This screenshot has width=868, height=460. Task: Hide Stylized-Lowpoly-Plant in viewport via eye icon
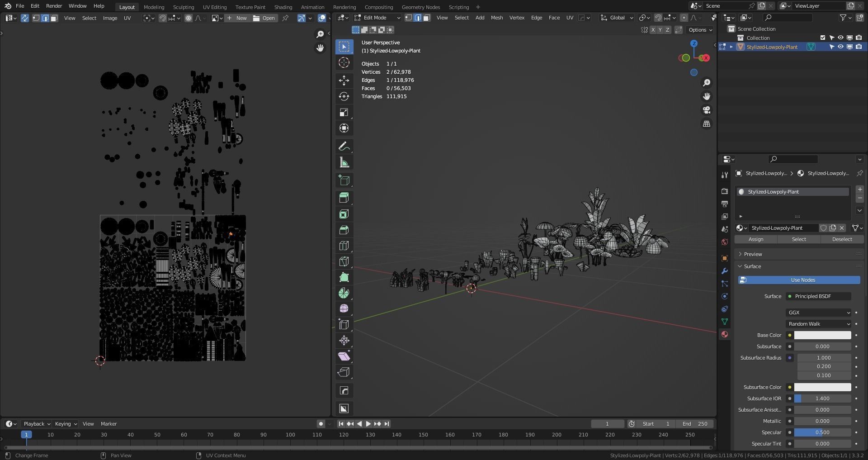(840, 47)
